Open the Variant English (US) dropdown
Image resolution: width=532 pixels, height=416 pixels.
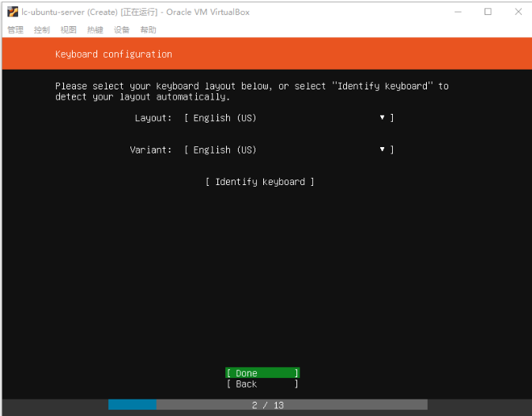coord(289,150)
